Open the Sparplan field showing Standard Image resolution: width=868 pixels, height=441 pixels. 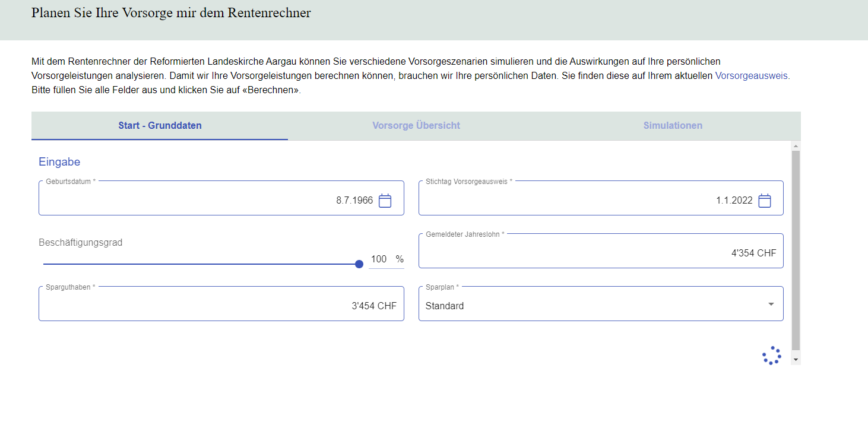(594, 305)
